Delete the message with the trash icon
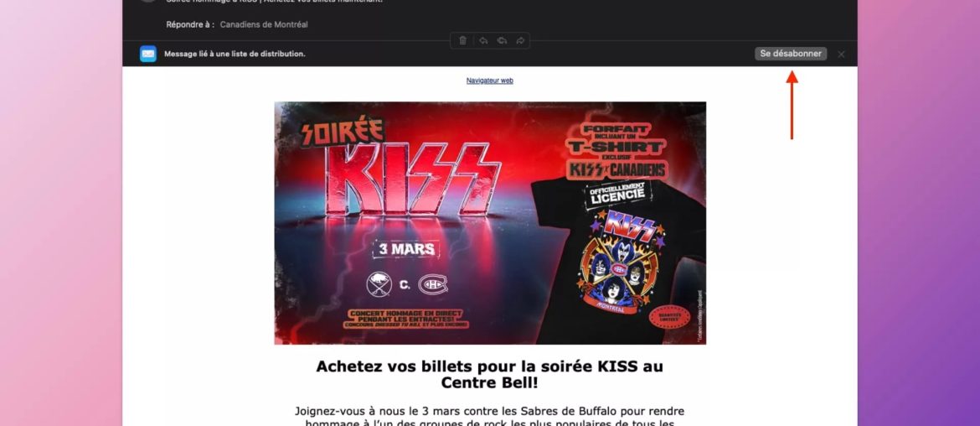This screenshot has height=426, width=980. (x=462, y=40)
